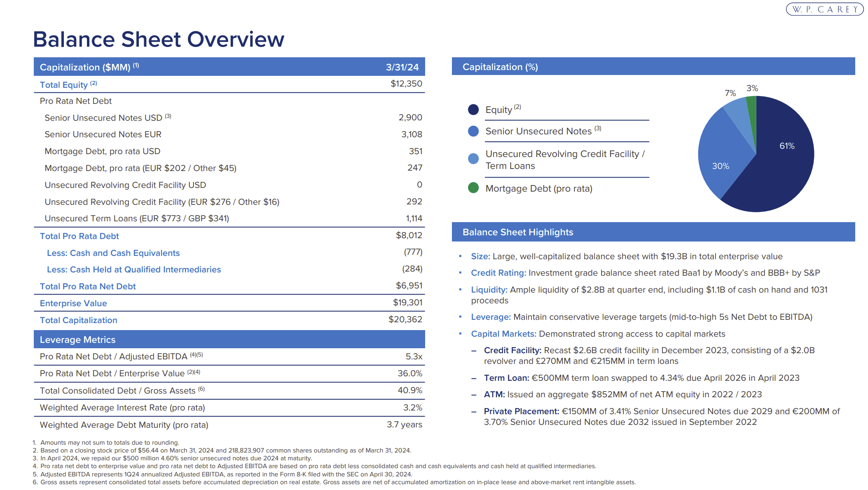Click the $12,350 total equity value
868x490 pixels.
point(406,84)
